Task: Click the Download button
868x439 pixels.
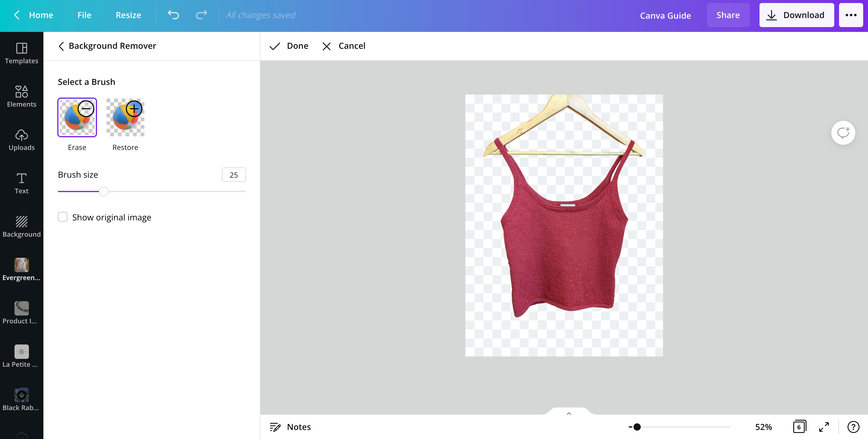Action: pyautogui.click(x=796, y=15)
